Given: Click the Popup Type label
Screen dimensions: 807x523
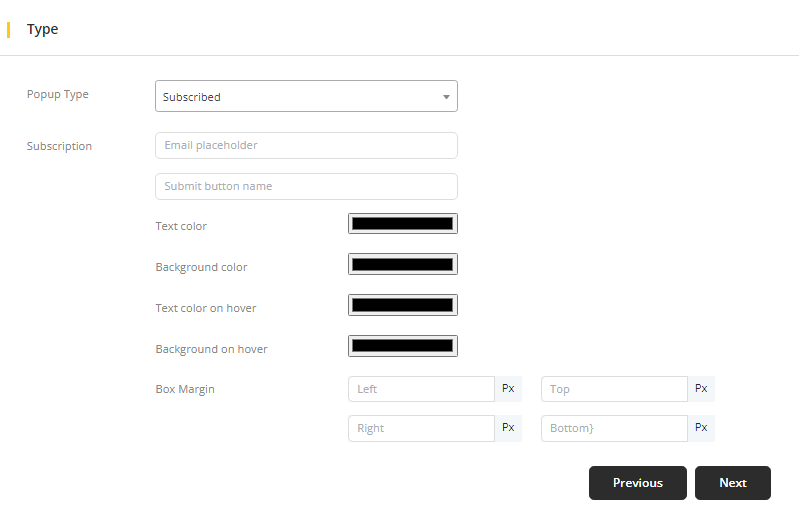Looking at the screenshot, I should (57, 95).
